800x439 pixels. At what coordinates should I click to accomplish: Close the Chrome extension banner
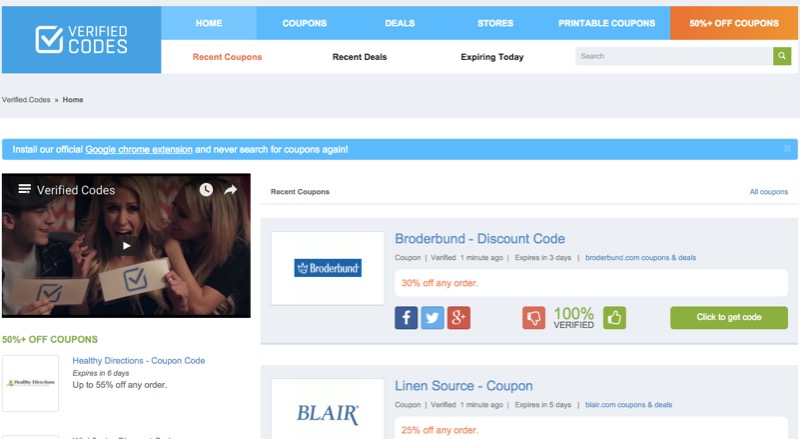click(787, 149)
